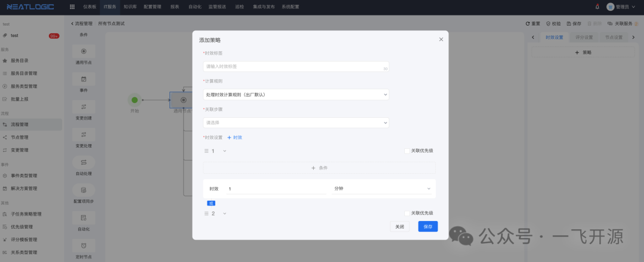Screen dimensions: 644x262
Task: Click the green 开始 node on canvas
Action: (134, 99)
